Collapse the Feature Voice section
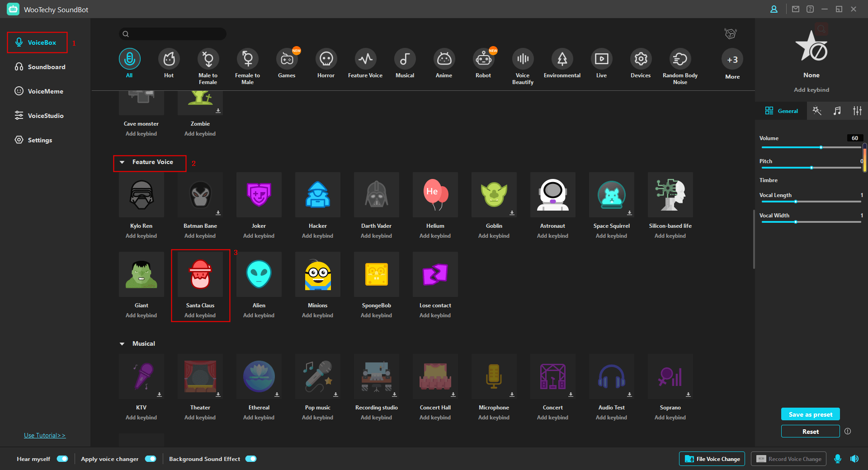Screen dimensions: 868x470 click(122, 162)
